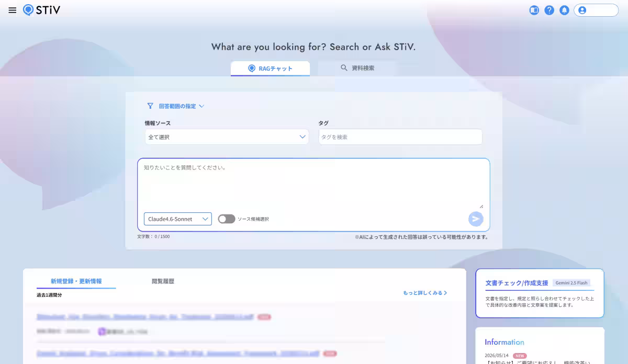
Task: Open the Claude4.6-Sonnet model dropdown
Action: [178, 219]
